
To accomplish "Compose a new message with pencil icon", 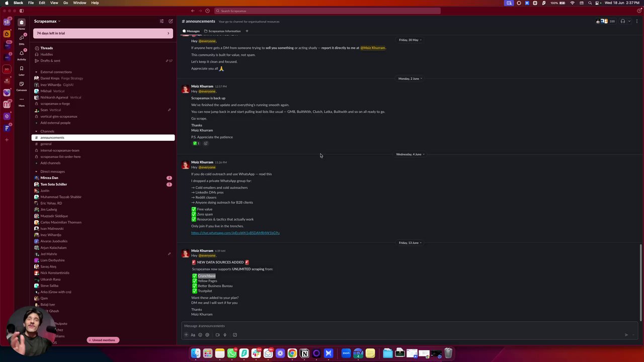I will (x=171, y=21).
